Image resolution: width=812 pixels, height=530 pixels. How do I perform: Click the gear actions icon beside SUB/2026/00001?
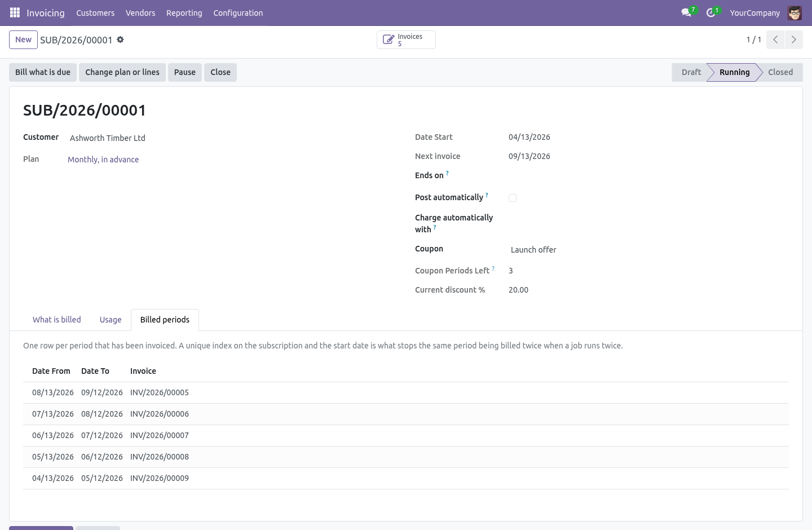[120, 39]
